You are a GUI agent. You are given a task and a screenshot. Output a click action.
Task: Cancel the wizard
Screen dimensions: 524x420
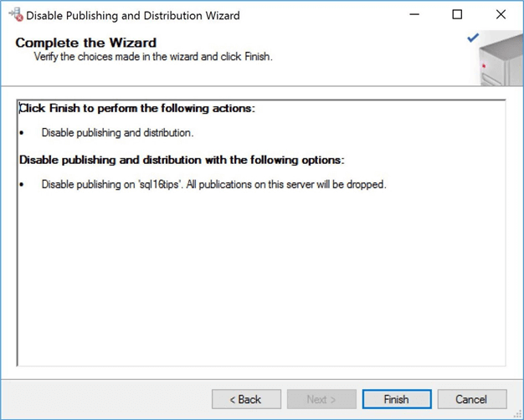(x=472, y=399)
